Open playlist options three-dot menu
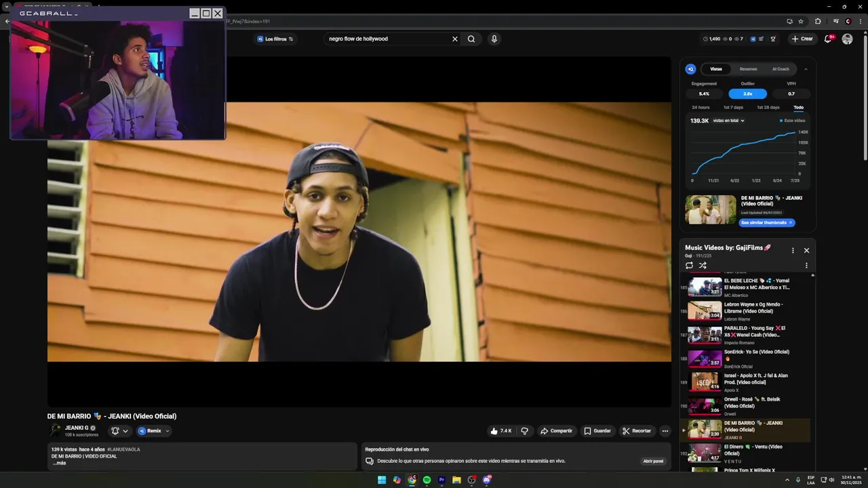This screenshot has width=868, height=488. click(793, 250)
